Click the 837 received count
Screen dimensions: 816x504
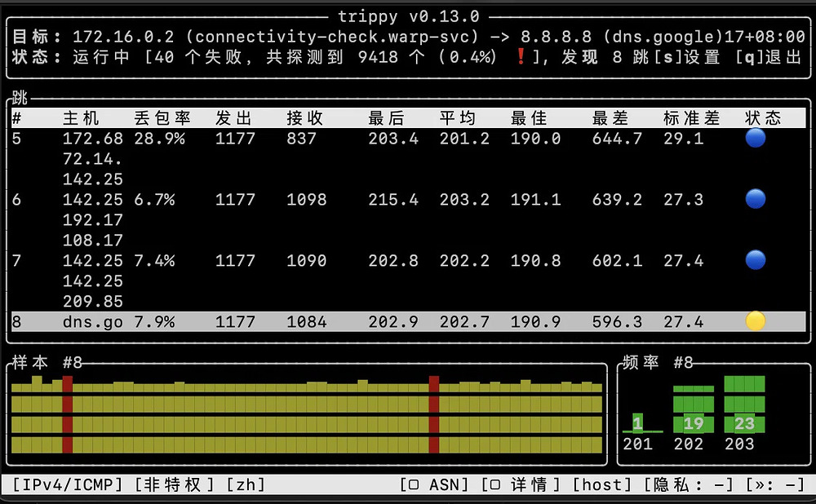(x=302, y=139)
